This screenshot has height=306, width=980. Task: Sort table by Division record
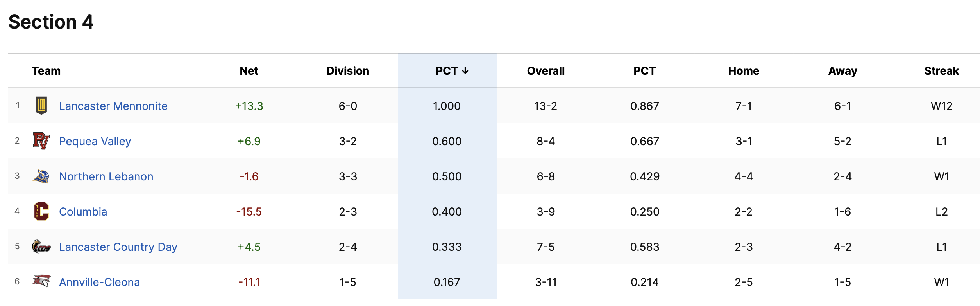point(347,71)
